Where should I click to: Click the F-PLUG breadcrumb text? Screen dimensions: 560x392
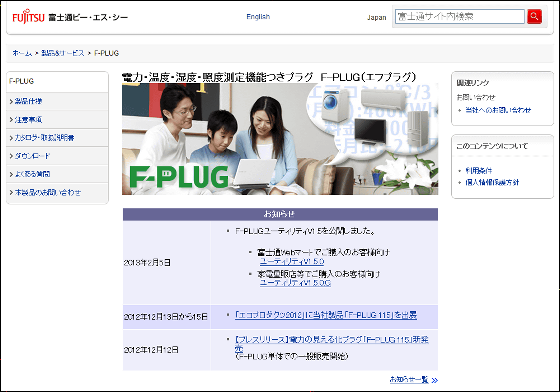[x=106, y=53]
